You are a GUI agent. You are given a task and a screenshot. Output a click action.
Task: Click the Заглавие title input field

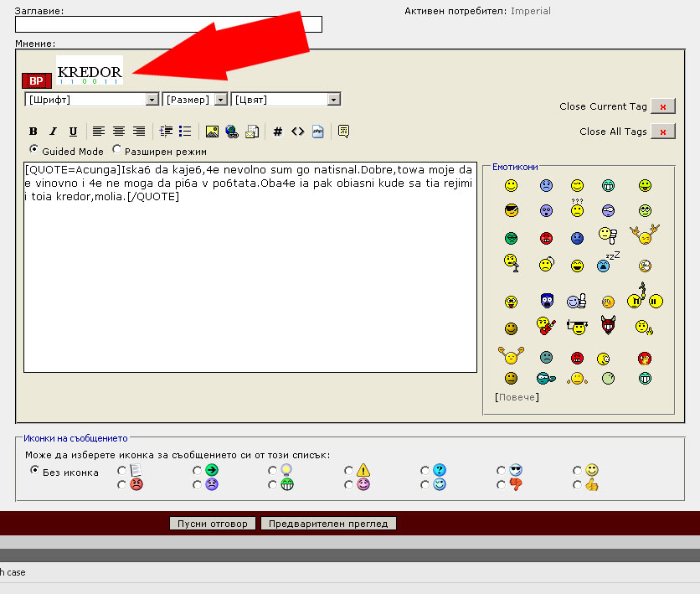point(168,24)
